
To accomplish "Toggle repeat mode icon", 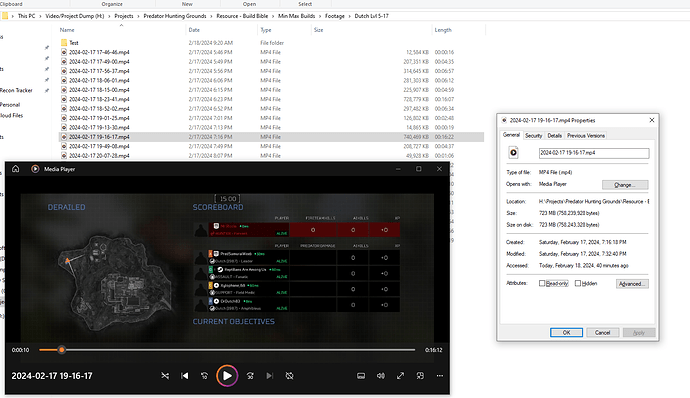I will 289,376.
